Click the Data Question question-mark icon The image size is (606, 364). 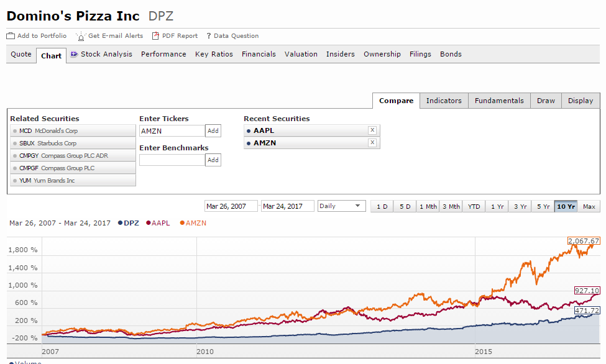[209, 36]
